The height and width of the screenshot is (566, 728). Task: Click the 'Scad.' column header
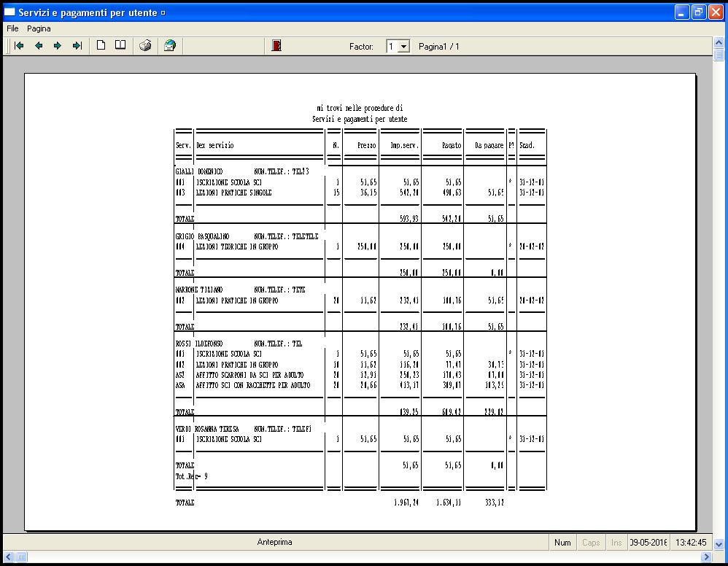(x=527, y=145)
